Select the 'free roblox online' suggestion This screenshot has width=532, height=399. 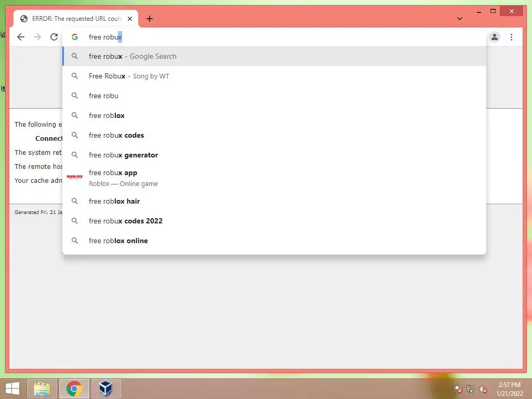[274, 241]
